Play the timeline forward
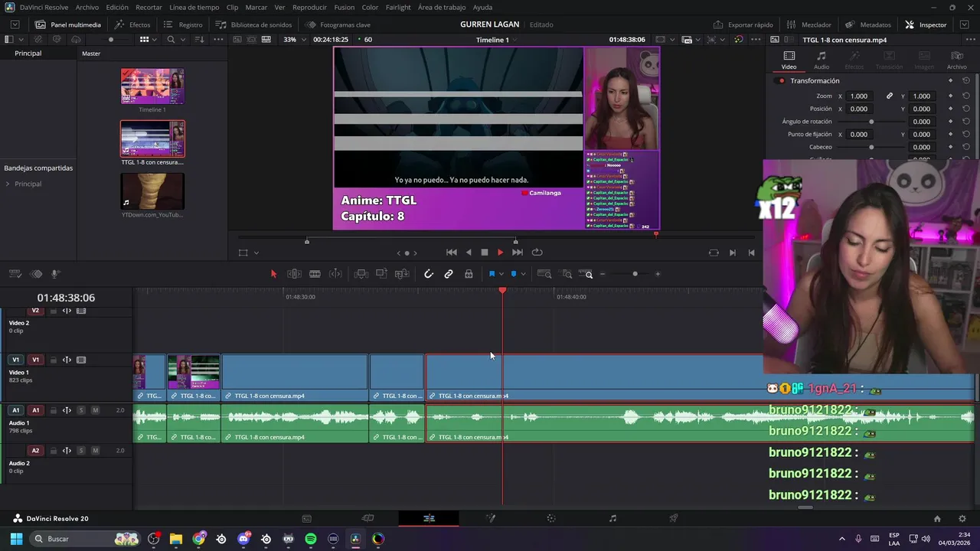Viewport: 980px width, 551px height. [x=501, y=253]
